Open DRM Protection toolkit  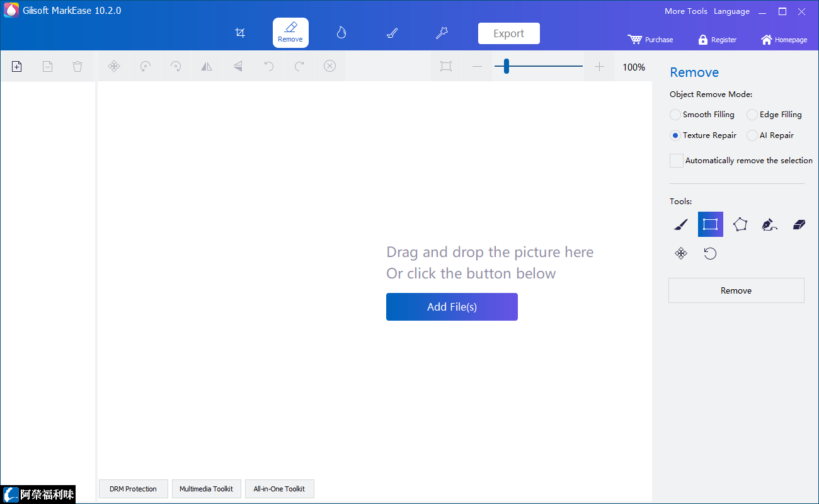point(134,489)
